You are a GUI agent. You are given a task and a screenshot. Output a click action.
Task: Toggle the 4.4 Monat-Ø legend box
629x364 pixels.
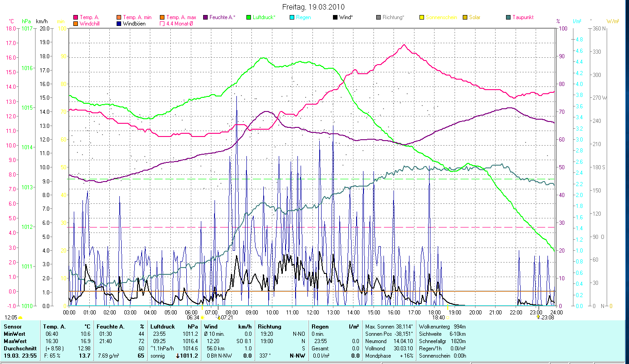pos(163,24)
